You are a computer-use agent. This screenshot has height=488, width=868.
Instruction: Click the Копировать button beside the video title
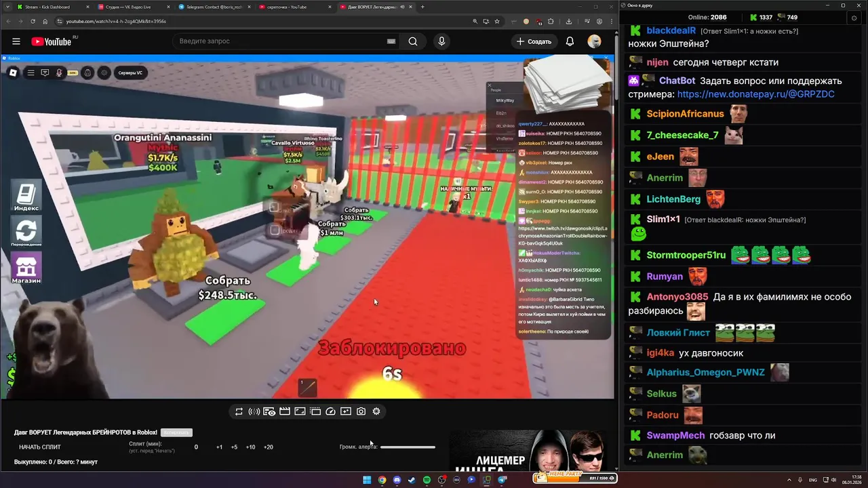pos(176,432)
